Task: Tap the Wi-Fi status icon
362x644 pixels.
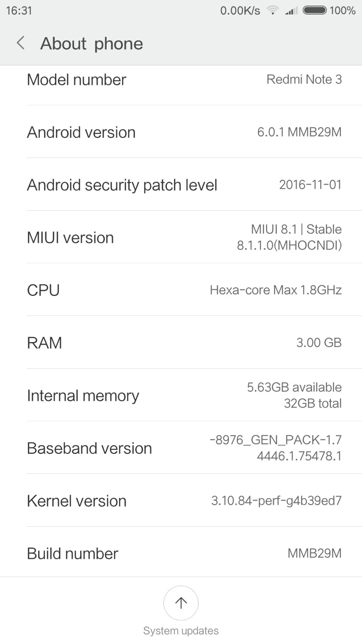Action: (x=273, y=11)
